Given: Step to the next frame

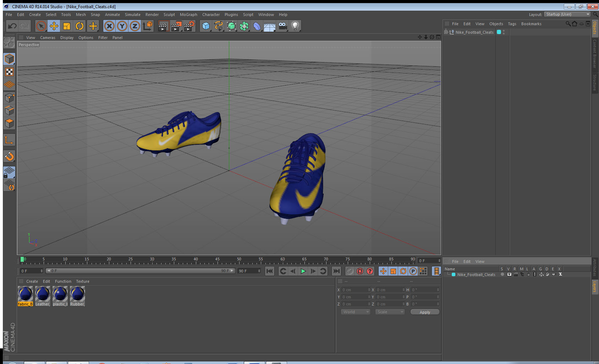Looking at the screenshot, I should pos(313,271).
